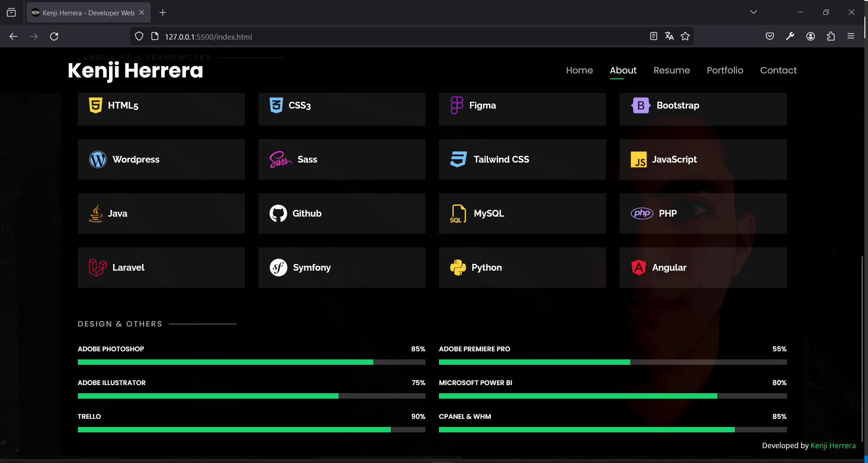Close the Kenji Herrera tab
Viewport: 868px width, 463px height.
point(141,13)
